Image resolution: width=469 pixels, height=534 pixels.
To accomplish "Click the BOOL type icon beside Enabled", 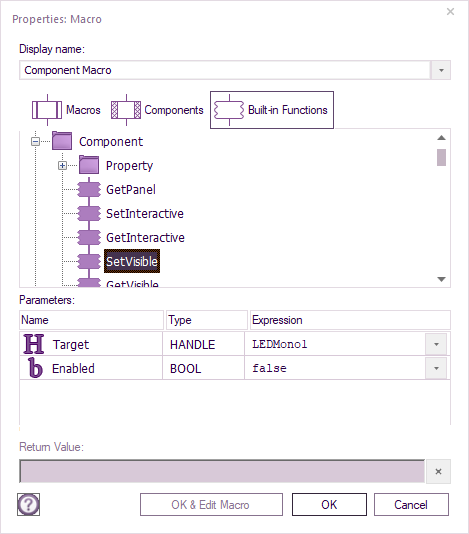I will pos(35,368).
